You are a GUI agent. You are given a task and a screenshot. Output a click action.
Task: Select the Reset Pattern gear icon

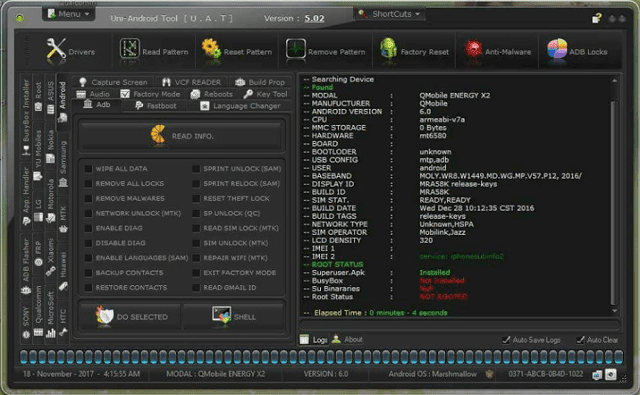pyautogui.click(x=211, y=50)
